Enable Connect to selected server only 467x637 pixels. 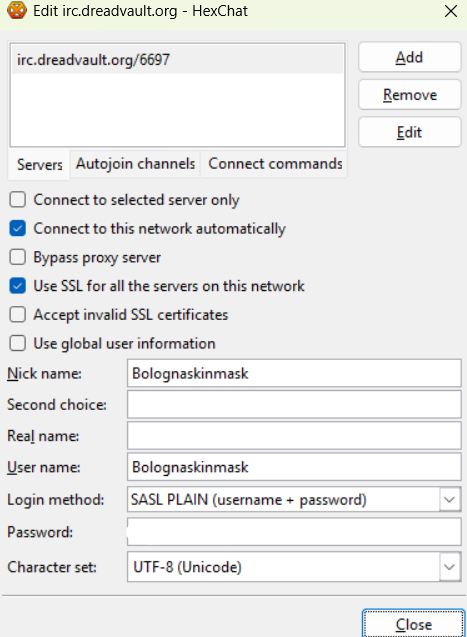(x=17, y=200)
